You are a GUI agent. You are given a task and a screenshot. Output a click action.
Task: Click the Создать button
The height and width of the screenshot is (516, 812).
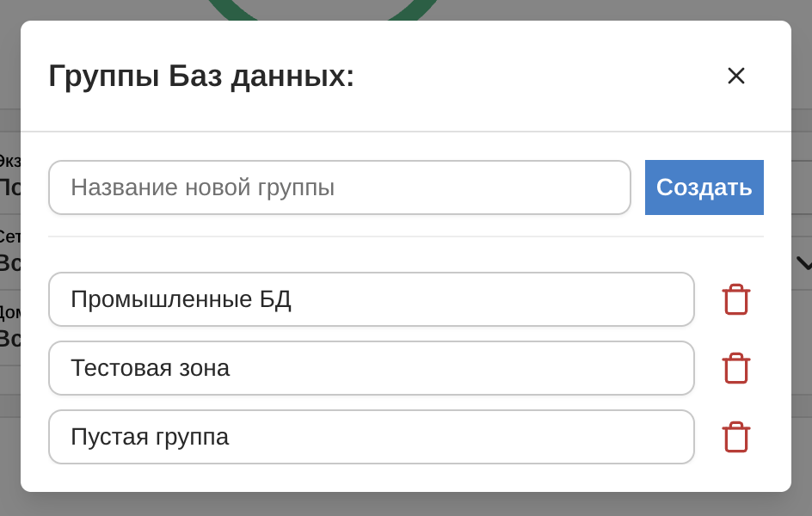coord(704,187)
